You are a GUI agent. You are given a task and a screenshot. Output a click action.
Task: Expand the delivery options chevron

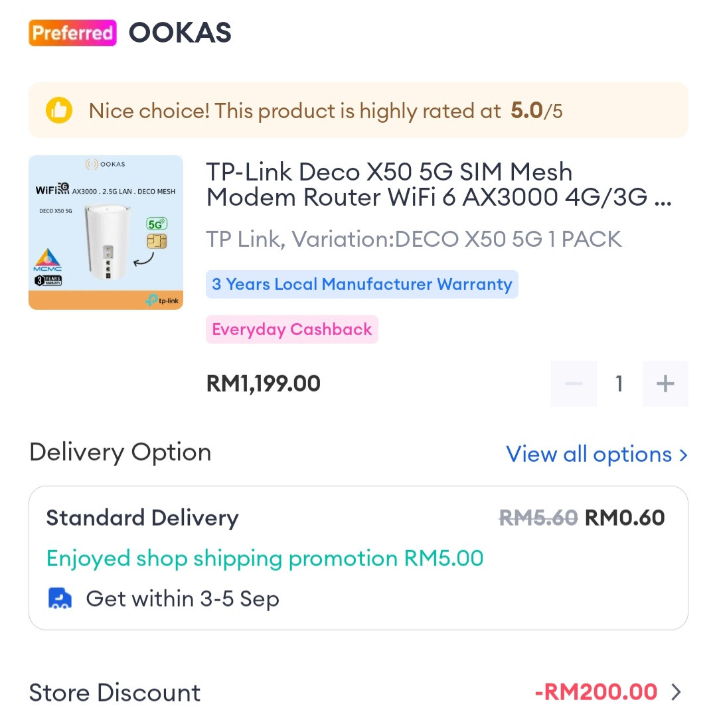[x=682, y=455]
